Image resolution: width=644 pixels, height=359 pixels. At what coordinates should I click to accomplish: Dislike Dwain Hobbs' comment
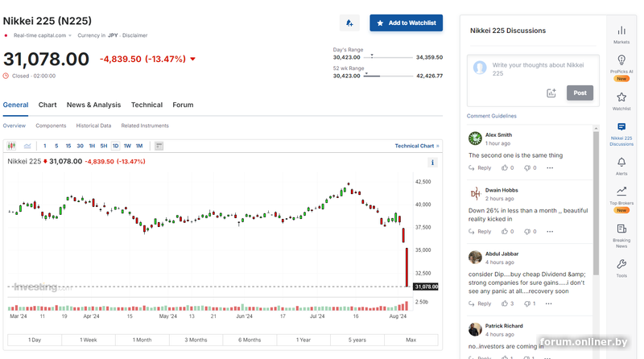tap(527, 232)
